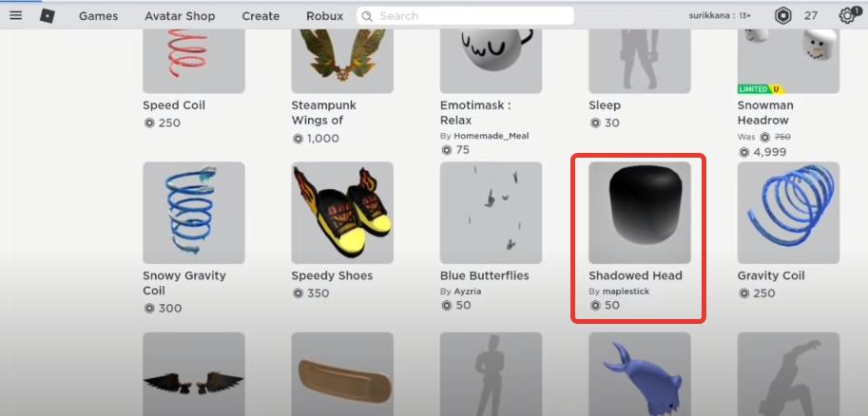Visit creator maplestick's profile link
Image resolution: width=868 pixels, height=416 pixels.
[x=626, y=291]
